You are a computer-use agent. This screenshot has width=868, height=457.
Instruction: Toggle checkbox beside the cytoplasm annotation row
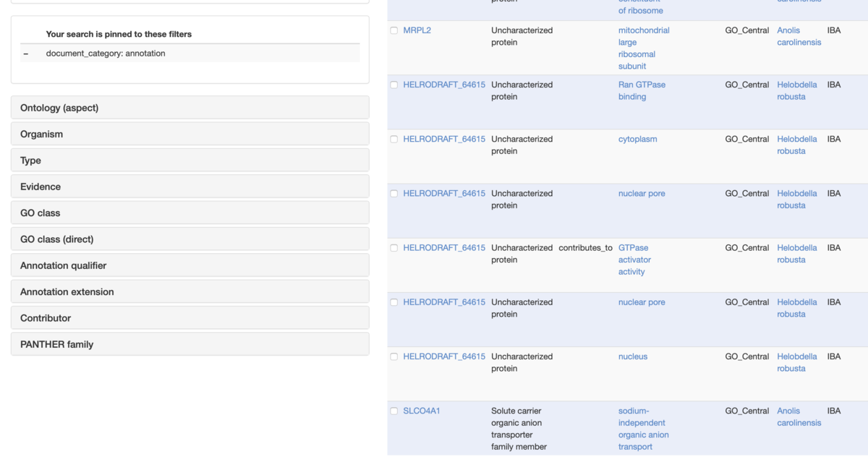(x=394, y=139)
